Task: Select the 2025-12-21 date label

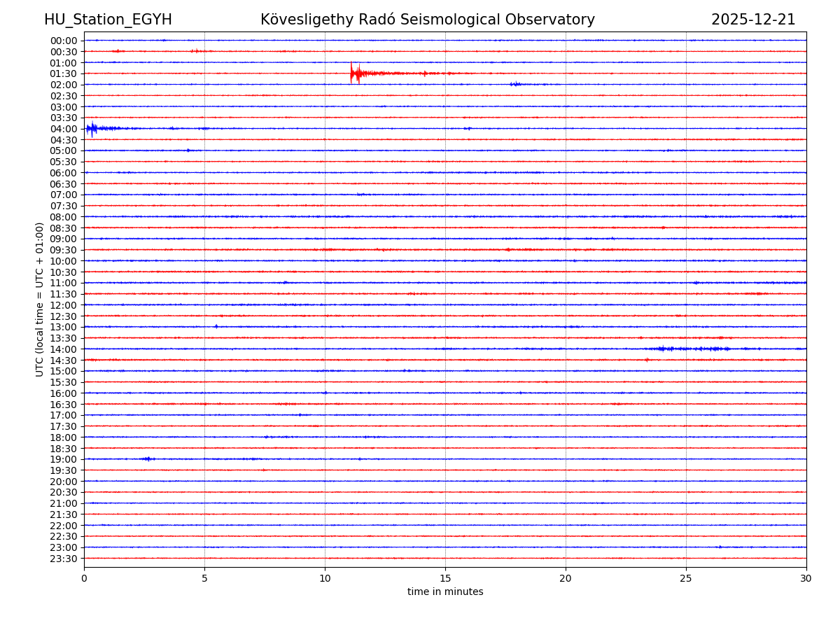Action: [x=753, y=20]
